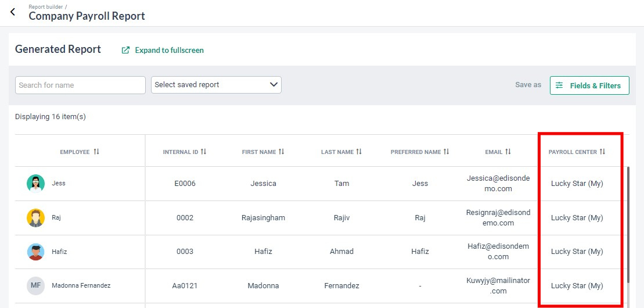Sort by Internal ID column arrows
644x308 pixels.
tap(203, 152)
